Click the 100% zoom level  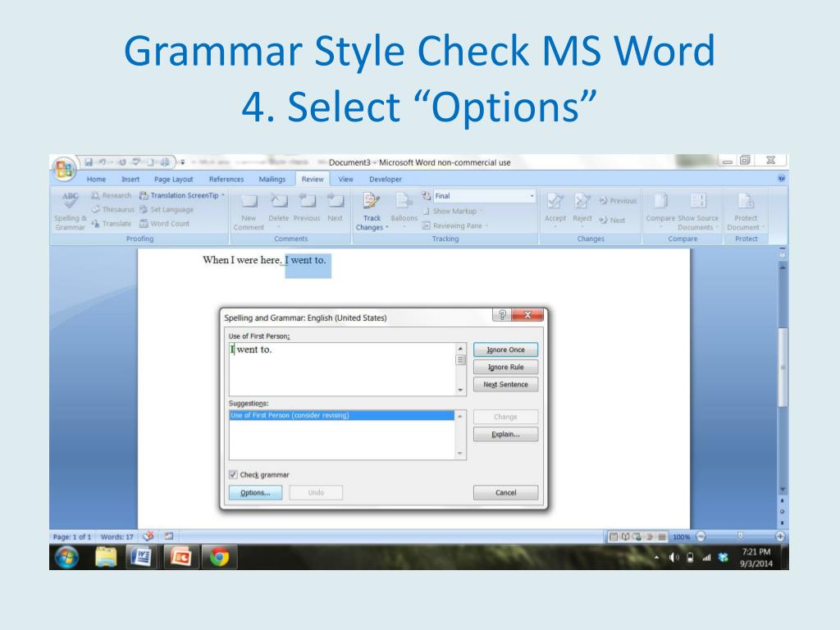[681, 536]
